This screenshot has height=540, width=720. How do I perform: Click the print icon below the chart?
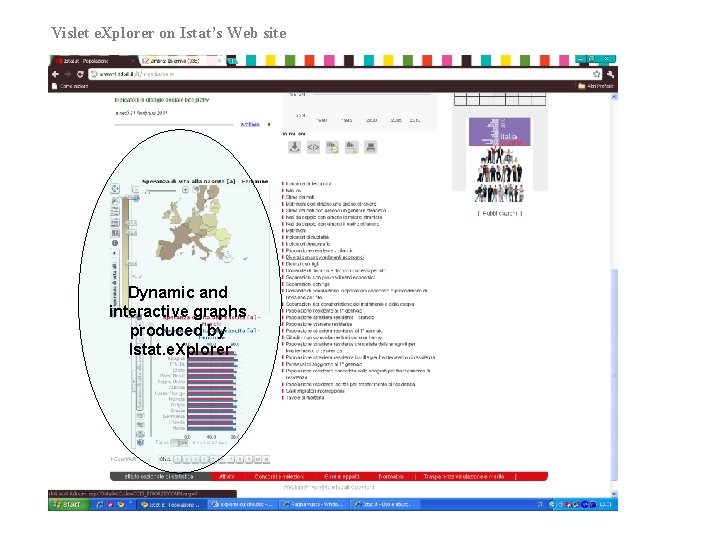click(371, 147)
